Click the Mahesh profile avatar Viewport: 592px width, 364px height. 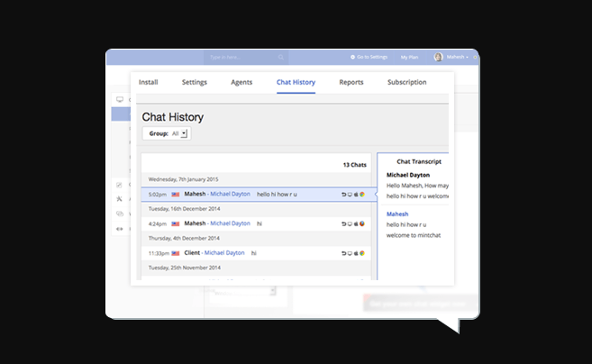[x=439, y=57]
